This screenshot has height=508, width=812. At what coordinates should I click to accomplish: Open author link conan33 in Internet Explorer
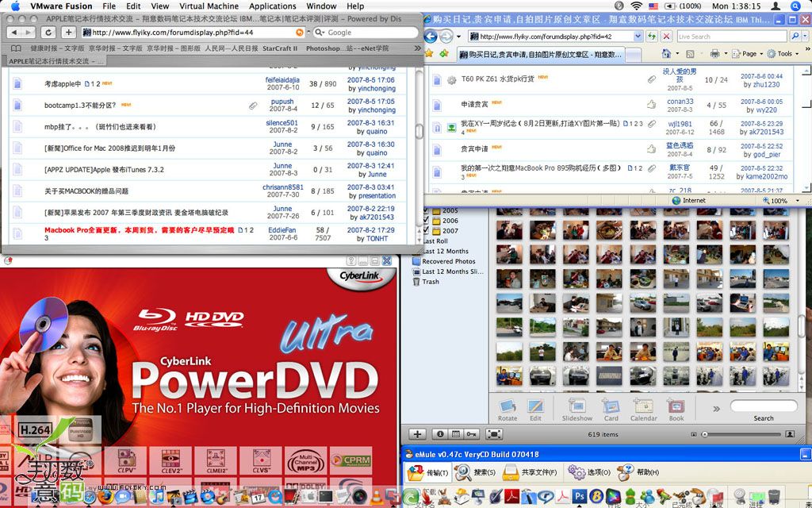[x=680, y=102]
